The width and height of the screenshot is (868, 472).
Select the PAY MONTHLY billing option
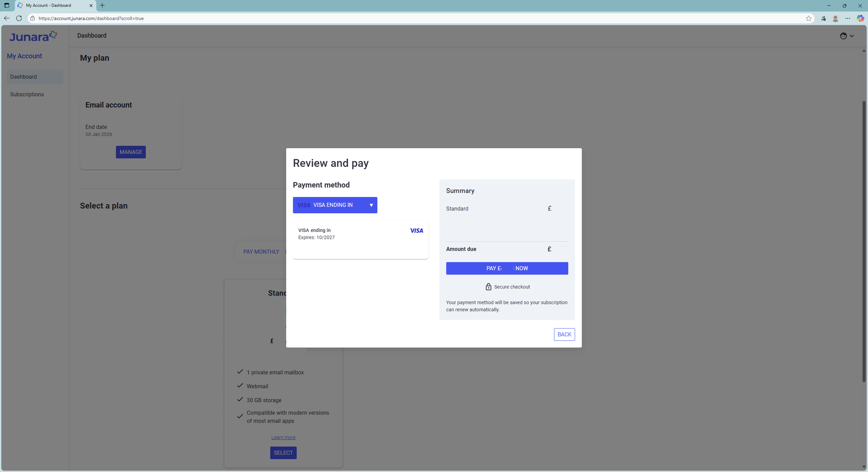tap(261, 252)
